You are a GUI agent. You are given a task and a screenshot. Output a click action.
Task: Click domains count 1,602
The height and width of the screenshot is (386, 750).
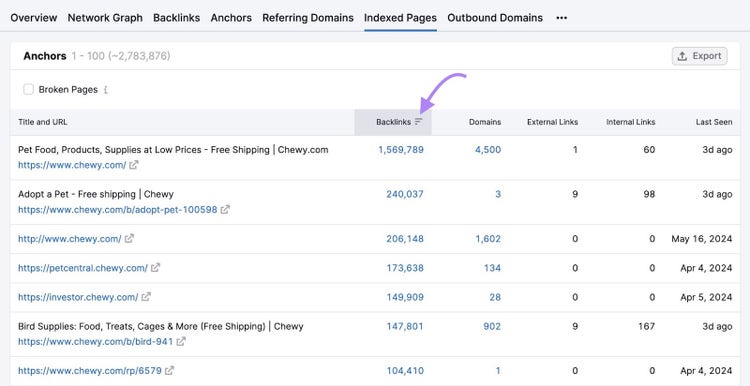488,239
